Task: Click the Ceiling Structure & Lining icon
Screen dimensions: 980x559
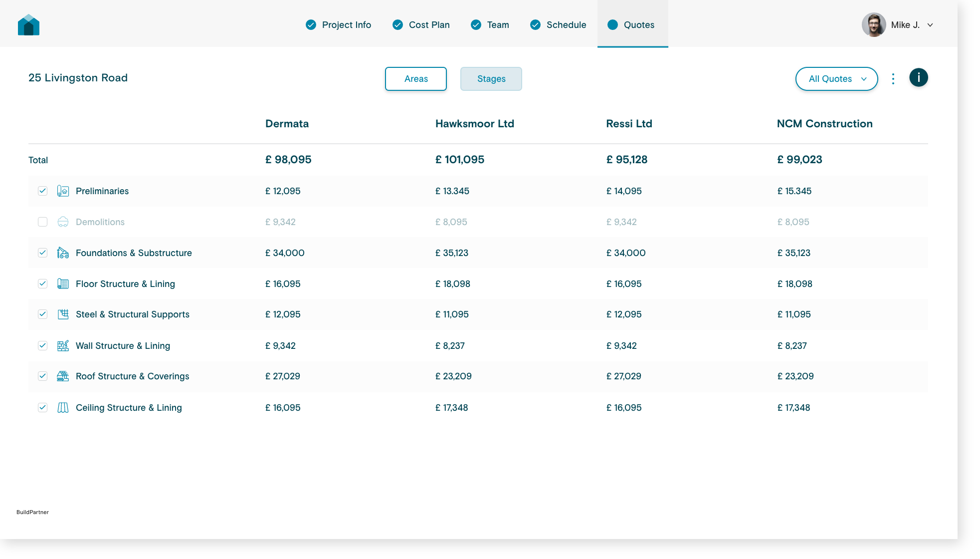Action: click(63, 408)
